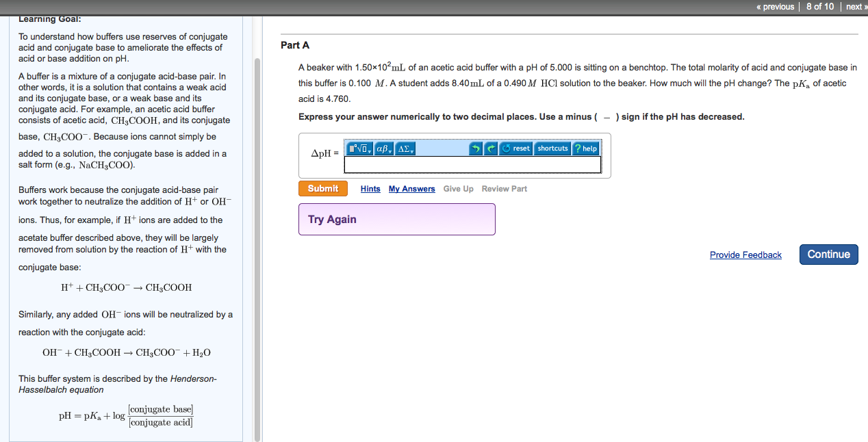Click the Give Up link
Viewport: 868px width, 442px height.
tap(458, 189)
